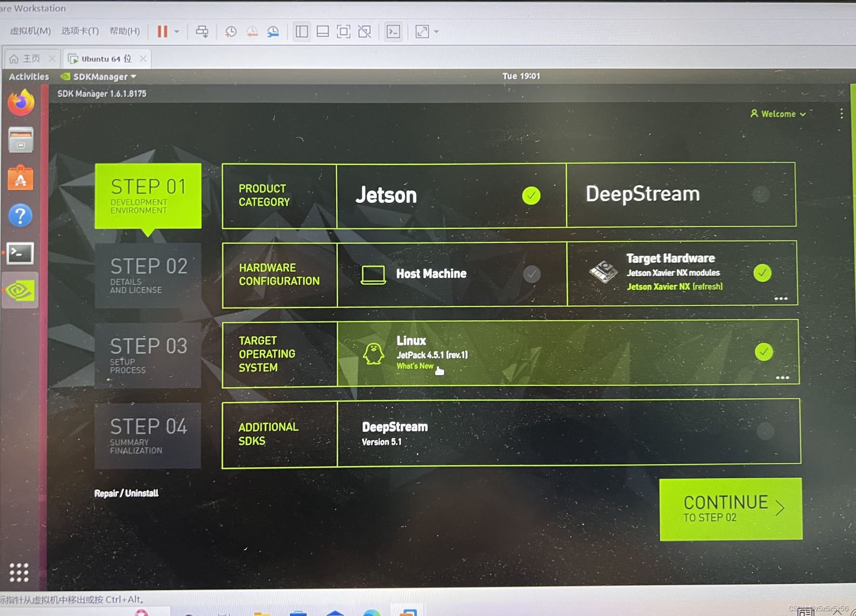Toggle the Host Machine checkmark

(x=532, y=274)
